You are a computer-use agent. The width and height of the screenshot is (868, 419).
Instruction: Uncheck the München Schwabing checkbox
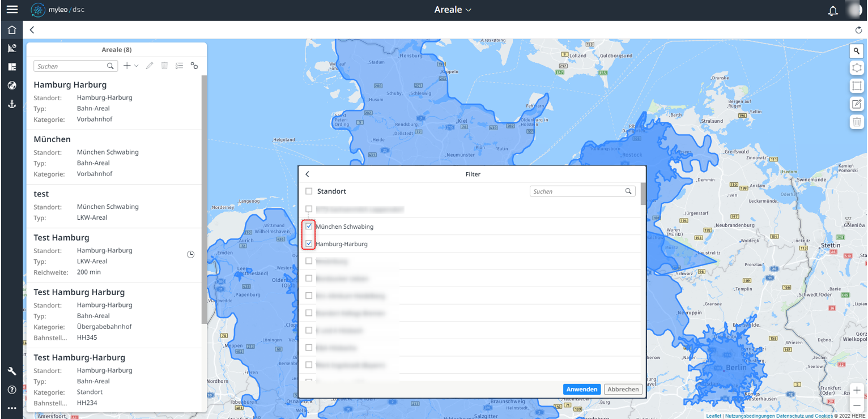tap(309, 226)
